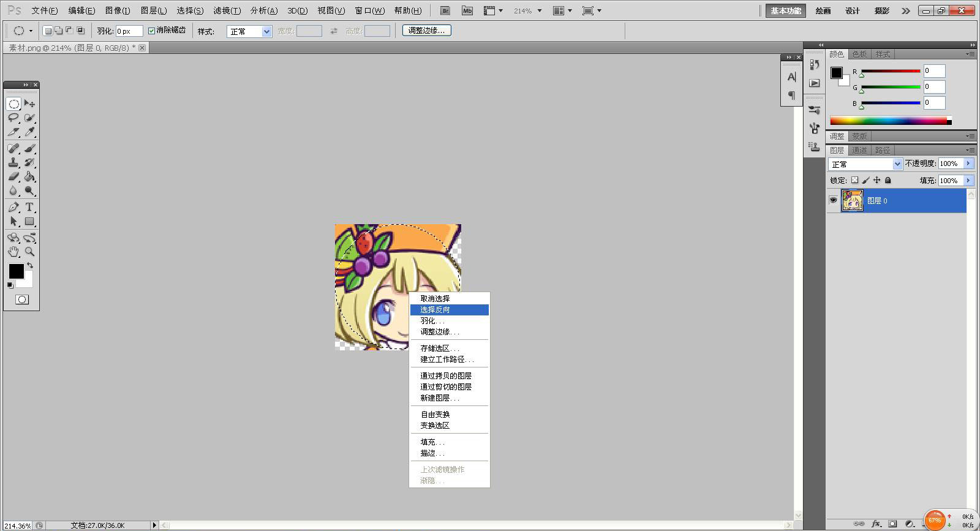The height and width of the screenshot is (531, 980).
Task: Choose 取消选择 from the context menu
Action: click(450, 299)
